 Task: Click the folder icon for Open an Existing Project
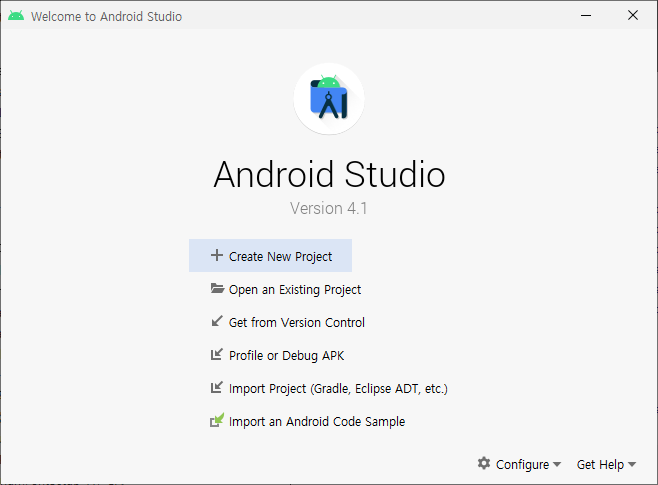[x=217, y=289]
